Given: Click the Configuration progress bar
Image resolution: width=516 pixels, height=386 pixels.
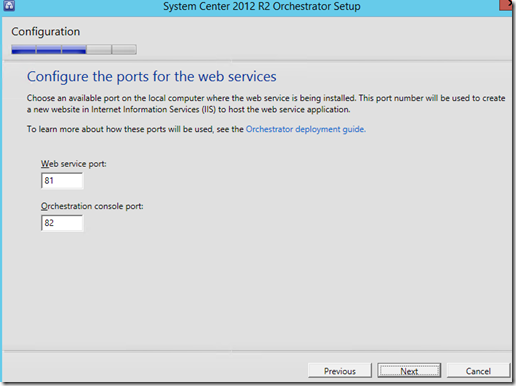Looking at the screenshot, I should [74, 50].
